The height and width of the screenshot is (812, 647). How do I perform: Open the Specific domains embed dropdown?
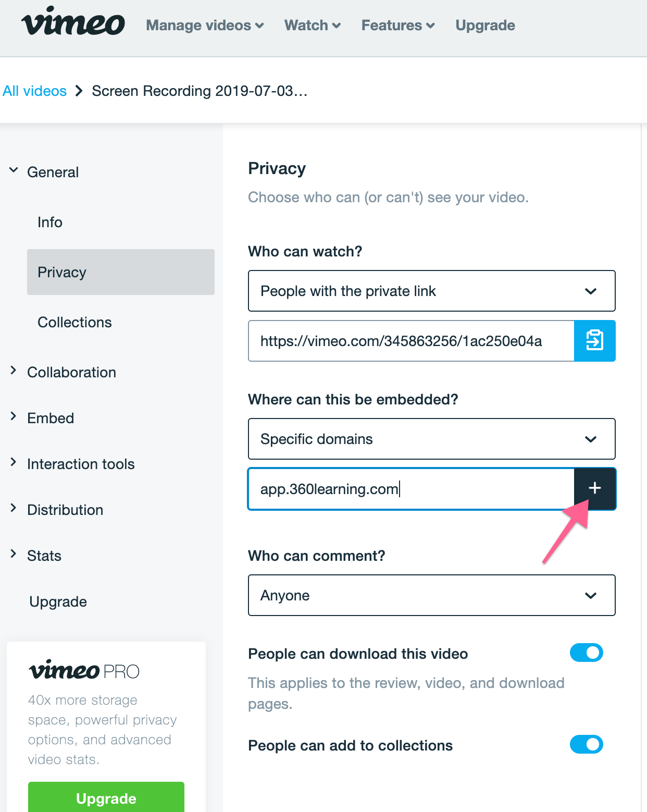click(431, 439)
